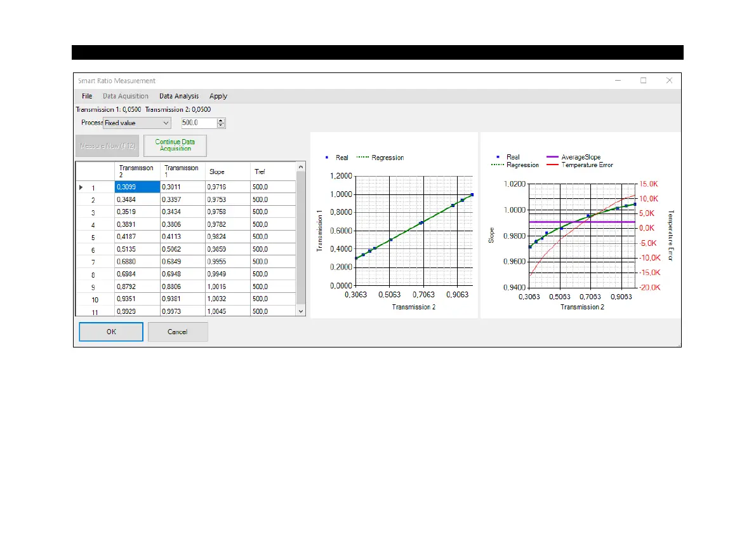Select cell 0,9351 in row 10
756x533 pixels.
137,299
